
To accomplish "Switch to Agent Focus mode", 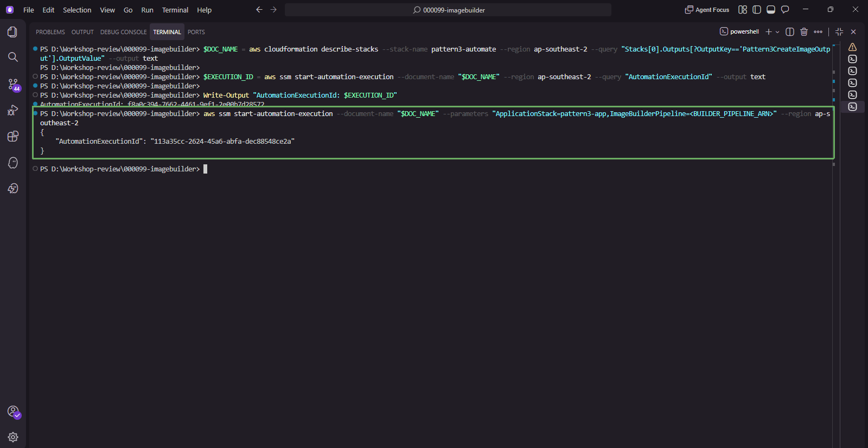I will pos(707,10).
